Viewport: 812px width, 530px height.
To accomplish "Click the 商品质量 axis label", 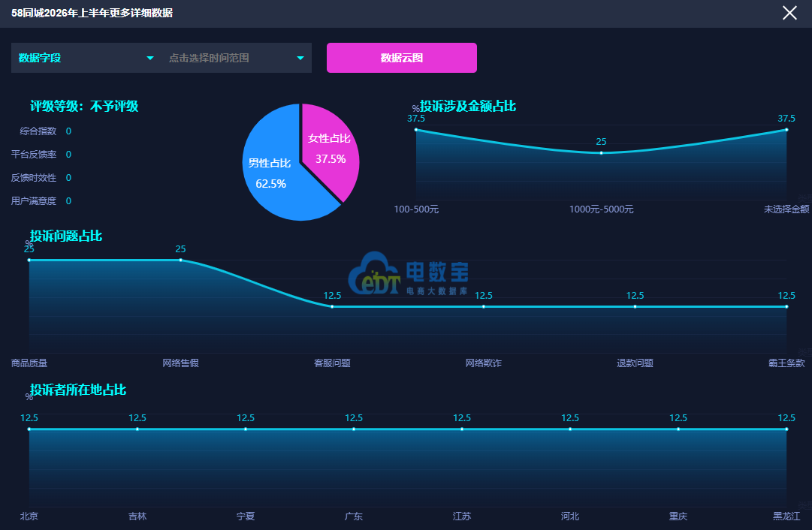I will [29, 363].
